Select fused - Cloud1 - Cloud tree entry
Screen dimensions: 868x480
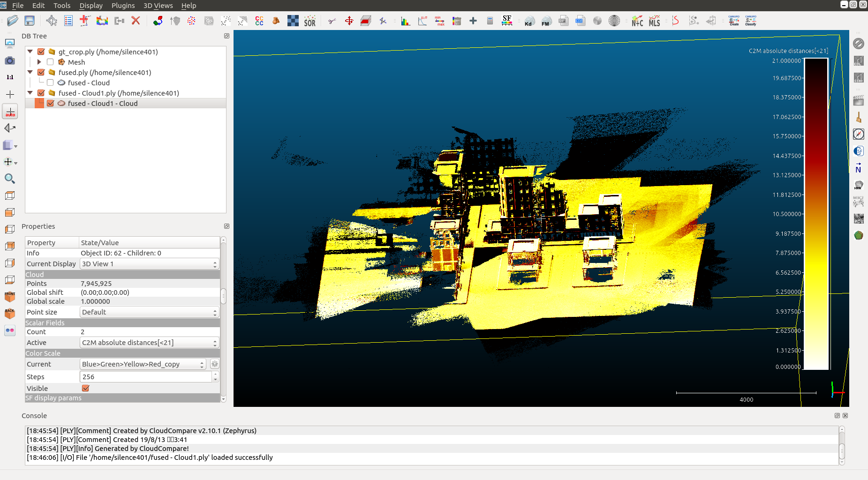[x=103, y=104]
